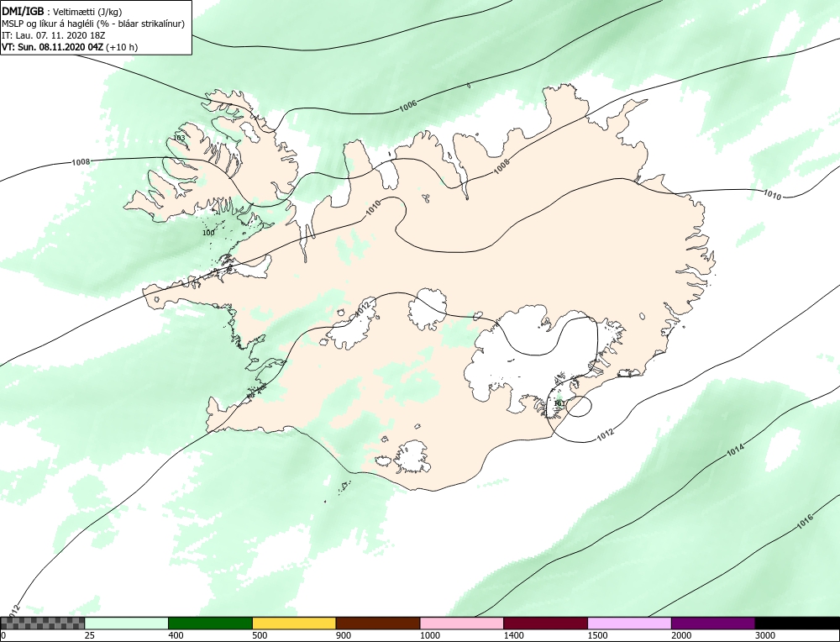Click the '1006' isobar label
840x642 pixels.
pos(408,106)
